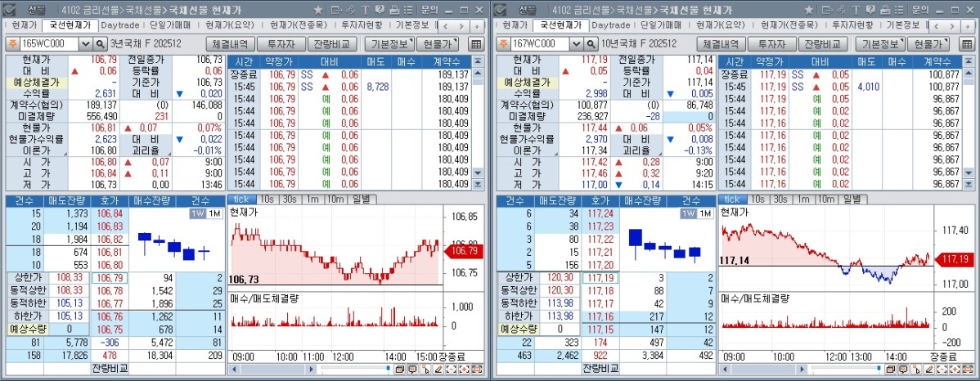The image size is (980, 381).
Task: Show next tabs arrow in left window tab bar
Action: pyautogui.click(x=461, y=26)
